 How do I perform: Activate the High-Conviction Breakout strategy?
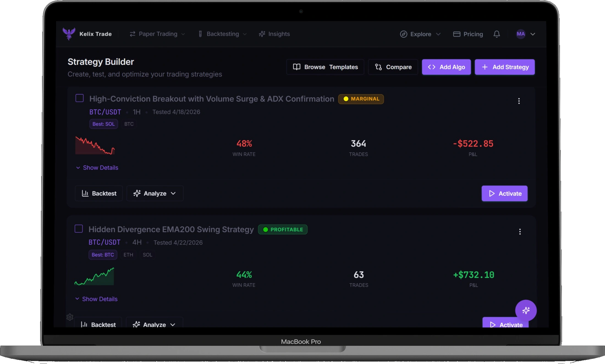(505, 193)
